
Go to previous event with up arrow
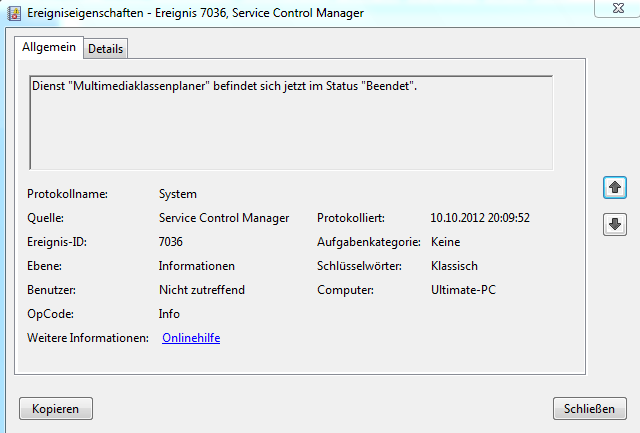click(615, 188)
